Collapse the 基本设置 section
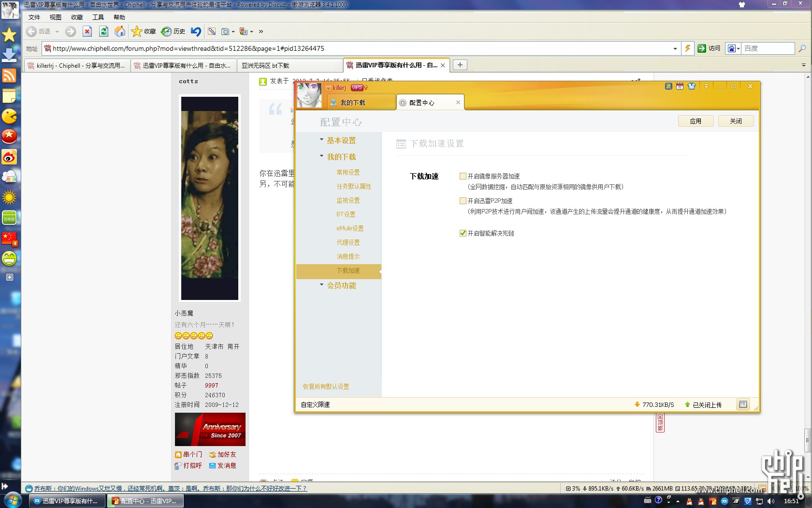Screen dimensions: 812x508 (321, 139)
